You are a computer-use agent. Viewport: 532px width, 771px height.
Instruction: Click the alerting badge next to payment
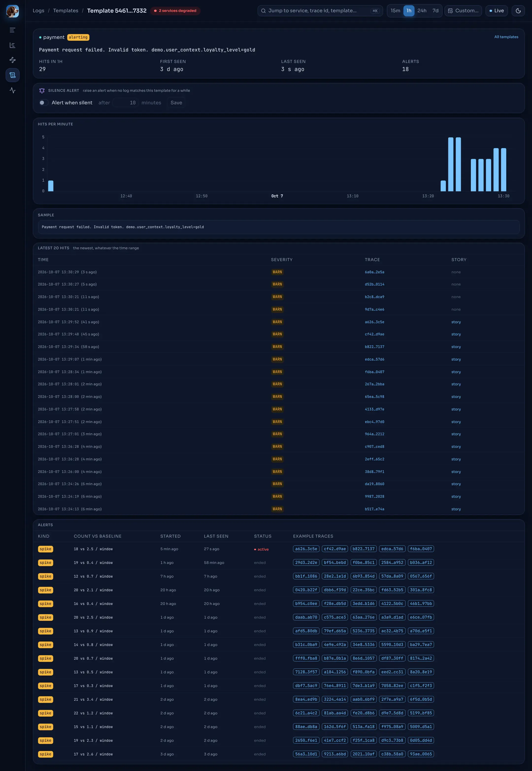pos(78,37)
